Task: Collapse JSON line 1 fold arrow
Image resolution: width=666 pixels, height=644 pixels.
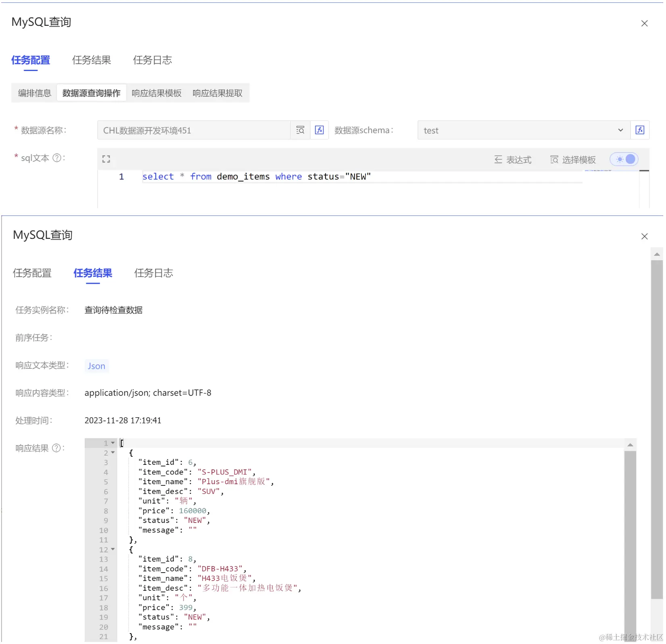Action: (x=113, y=443)
